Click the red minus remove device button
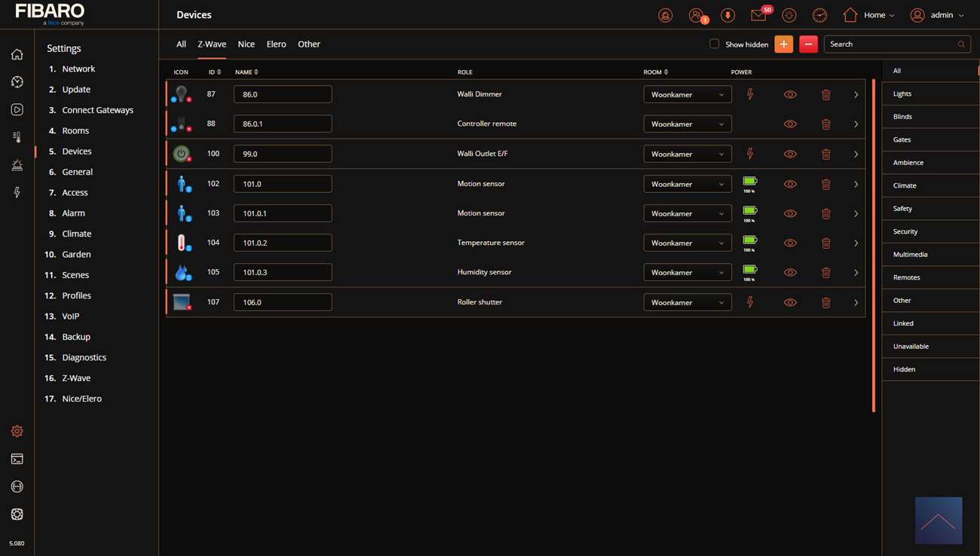 (808, 44)
